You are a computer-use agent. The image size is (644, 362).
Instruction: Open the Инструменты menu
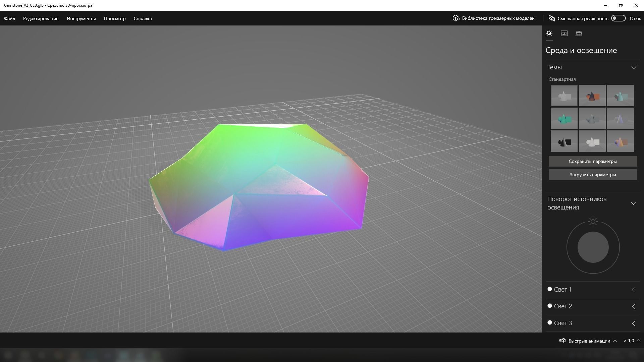[x=81, y=18]
